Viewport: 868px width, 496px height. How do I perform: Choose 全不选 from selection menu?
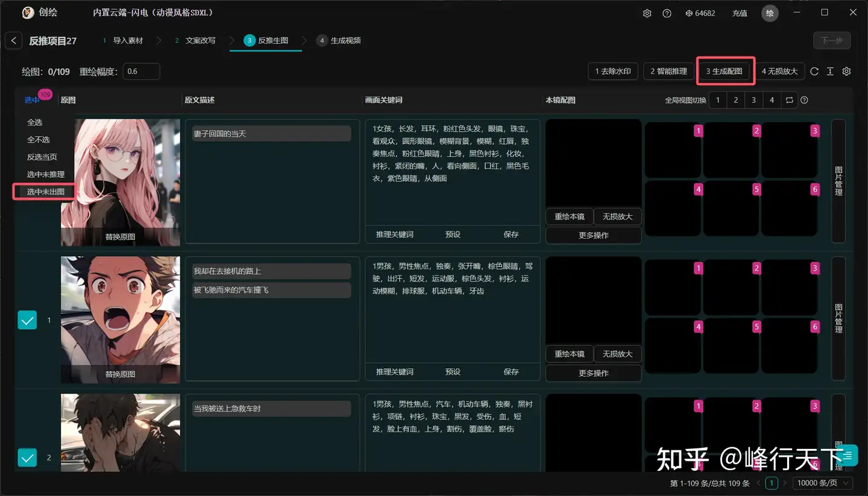click(x=38, y=139)
